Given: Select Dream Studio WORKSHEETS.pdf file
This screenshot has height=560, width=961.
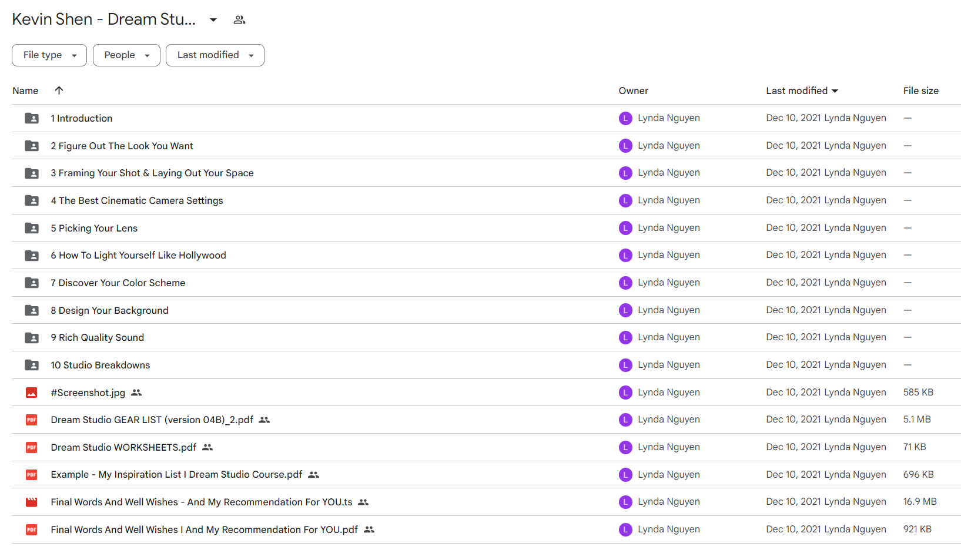Looking at the screenshot, I should coord(123,447).
